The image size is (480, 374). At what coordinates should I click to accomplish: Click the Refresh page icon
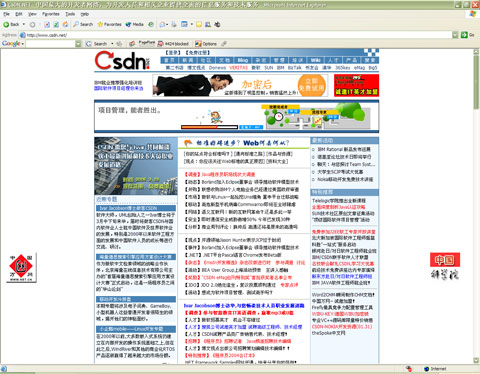tap(56, 24)
